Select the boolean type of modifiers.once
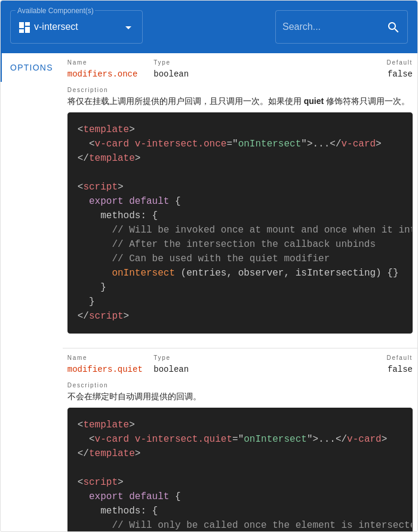The height and width of the screenshot is (532, 418). click(x=171, y=74)
